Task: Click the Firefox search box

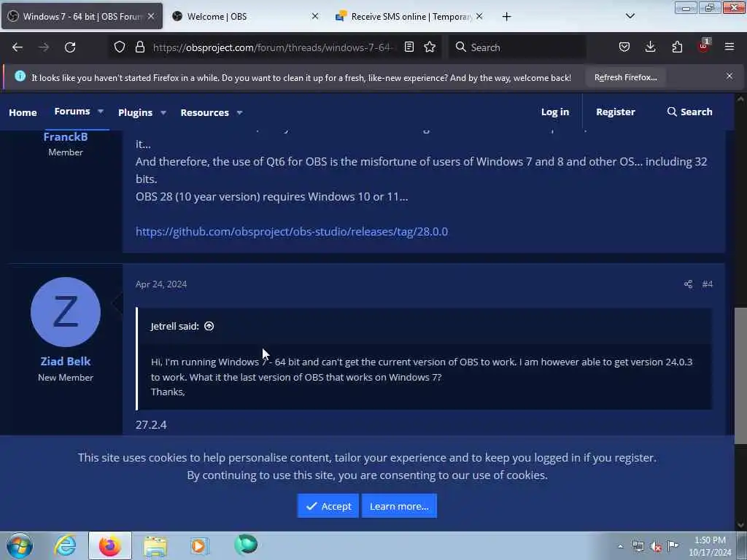Action: (517, 47)
